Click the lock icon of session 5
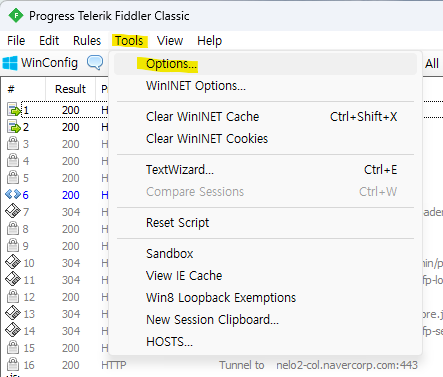443x377 pixels. (x=13, y=178)
